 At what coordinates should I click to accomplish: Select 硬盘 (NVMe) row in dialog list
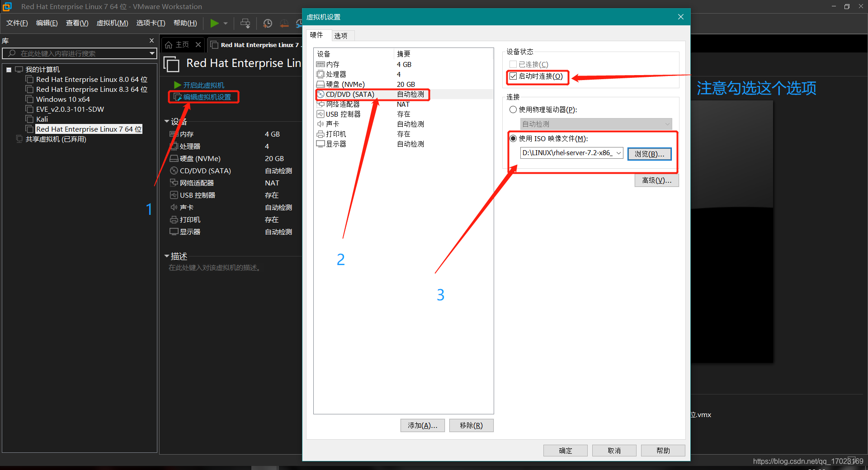pyautogui.click(x=403, y=84)
